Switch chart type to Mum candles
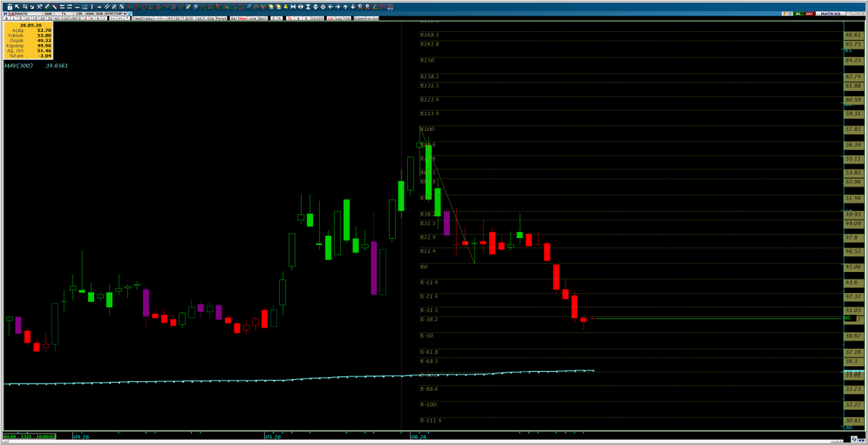868x445 pixels. [x=243, y=18]
